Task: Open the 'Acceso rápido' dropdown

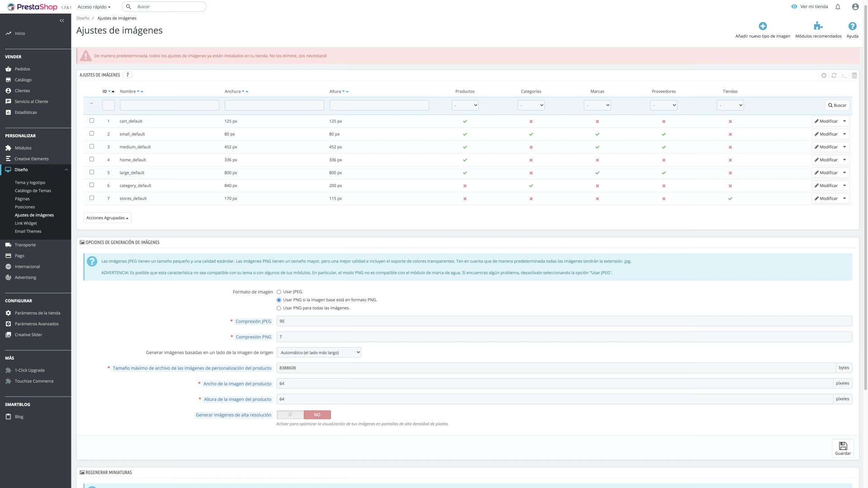Action: 94,7
